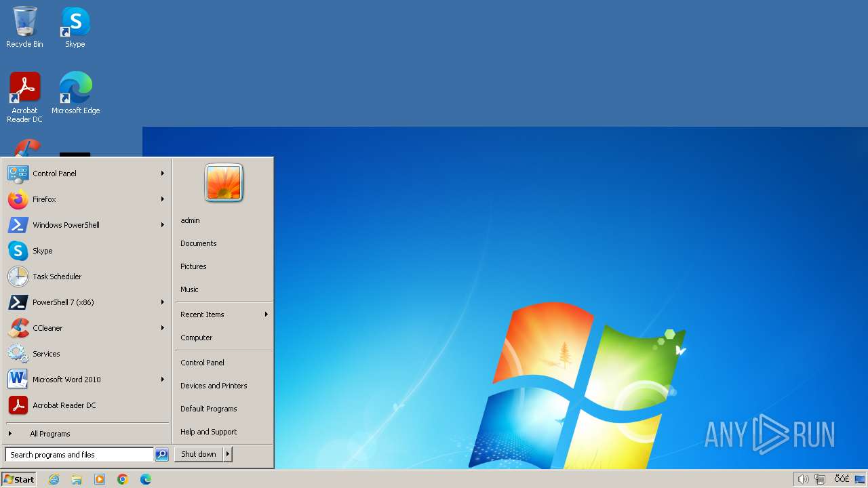Open File Explorer from the taskbar
868x488 pixels.
[x=77, y=479]
